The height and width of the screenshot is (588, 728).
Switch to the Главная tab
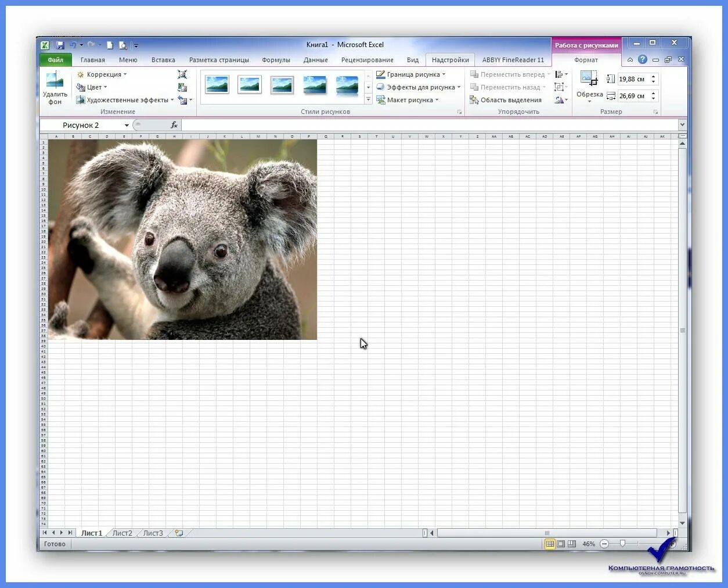93,60
